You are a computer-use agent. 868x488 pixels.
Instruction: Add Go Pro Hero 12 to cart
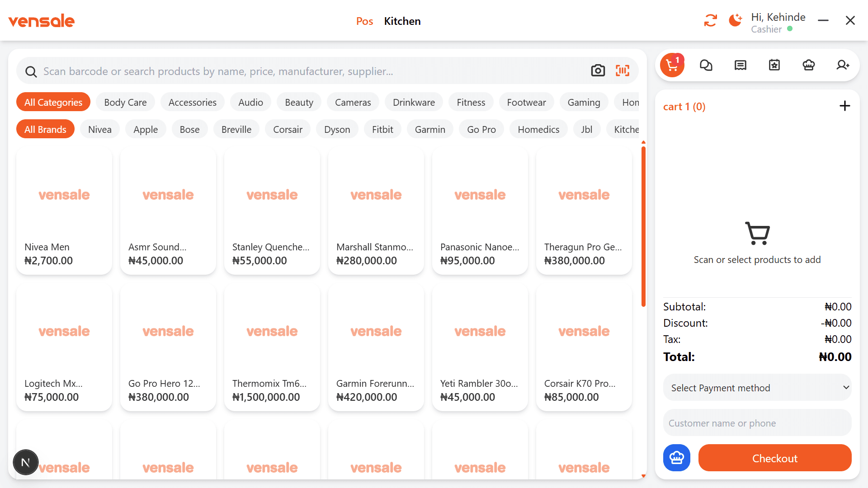pyautogui.click(x=168, y=347)
